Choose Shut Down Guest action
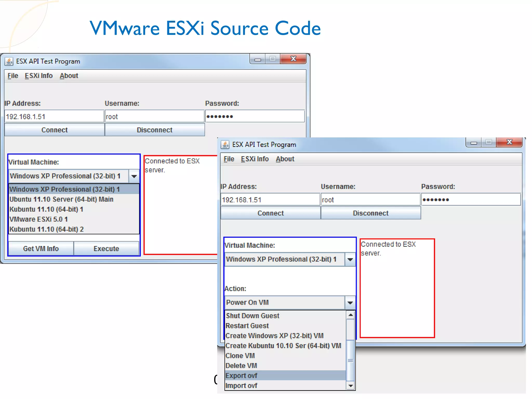 tap(286, 316)
